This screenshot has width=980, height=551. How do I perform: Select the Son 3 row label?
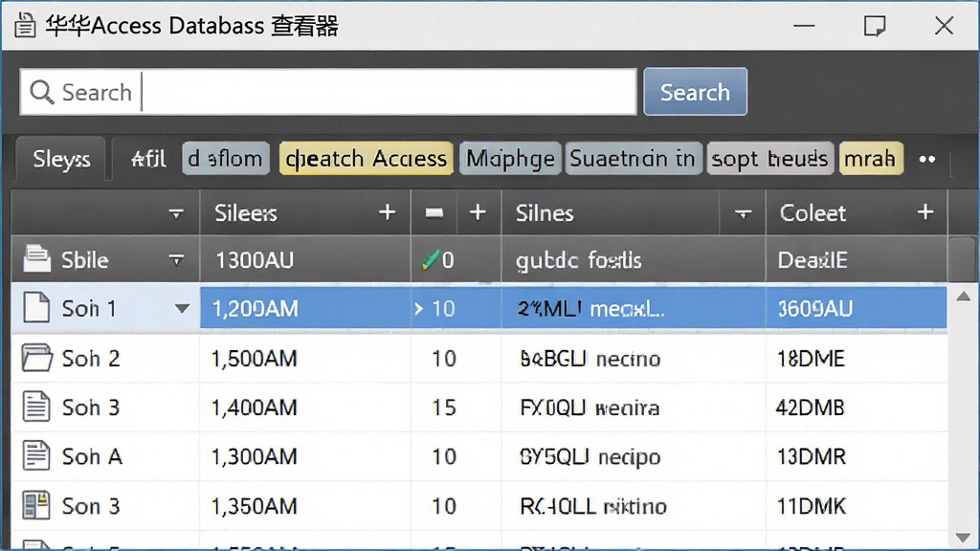pos(91,507)
